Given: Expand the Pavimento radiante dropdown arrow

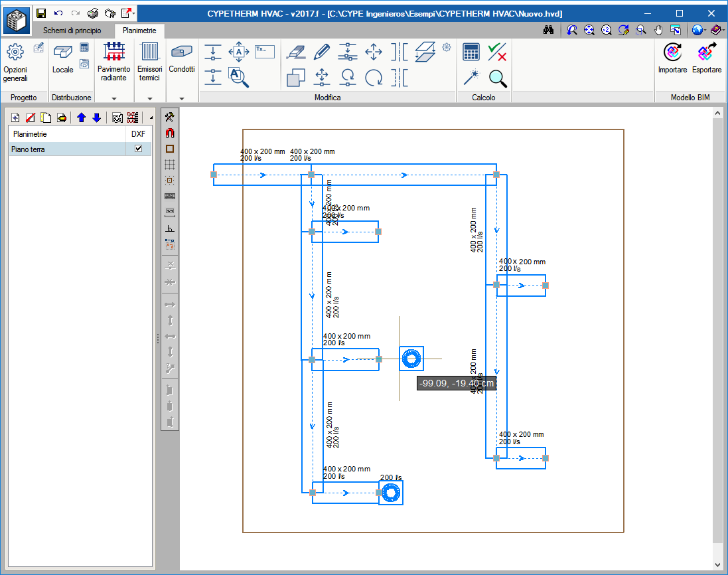Looking at the screenshot, I should [x=113, y=98].
